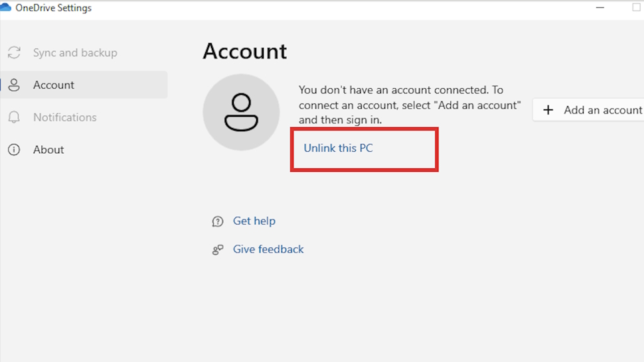
Task: Click the Give feedback link
Action: point(268,249)
